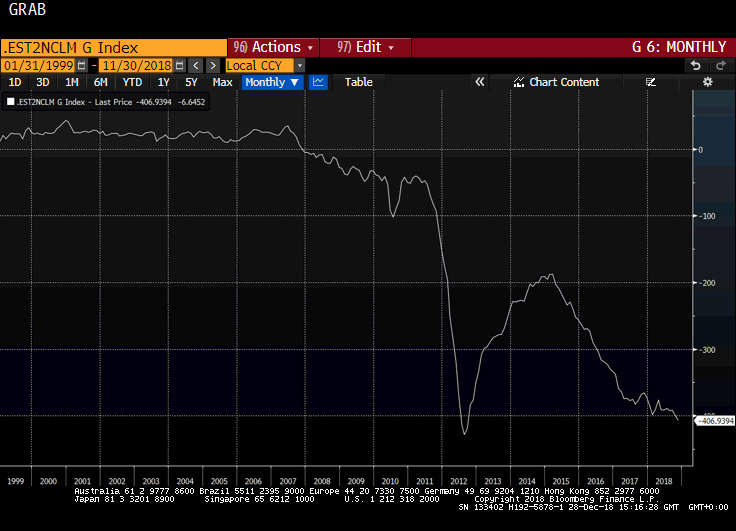Click the collapse double-chevron icon
This screenshot has height=531, width=736.
[x=479, y=82]
